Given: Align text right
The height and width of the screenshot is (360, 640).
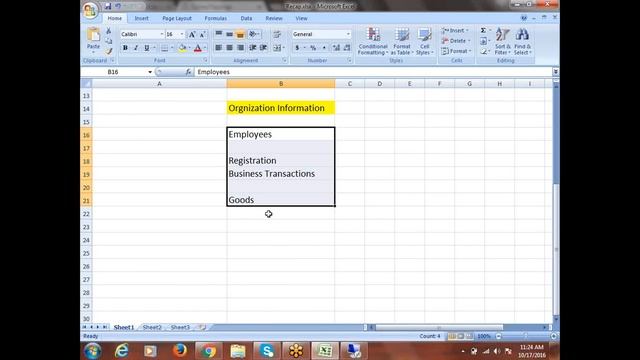Looking at the screenshot, I should coord(240,48).
